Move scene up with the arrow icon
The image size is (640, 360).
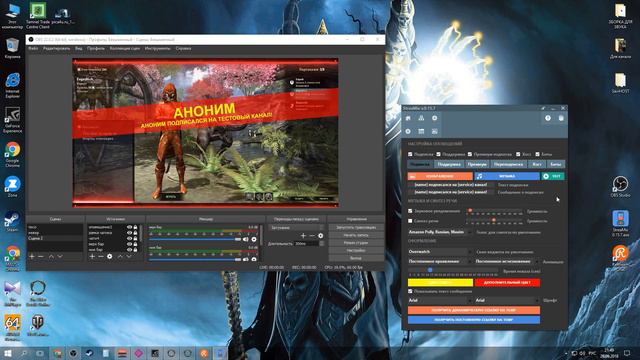(x=51, y=256)
